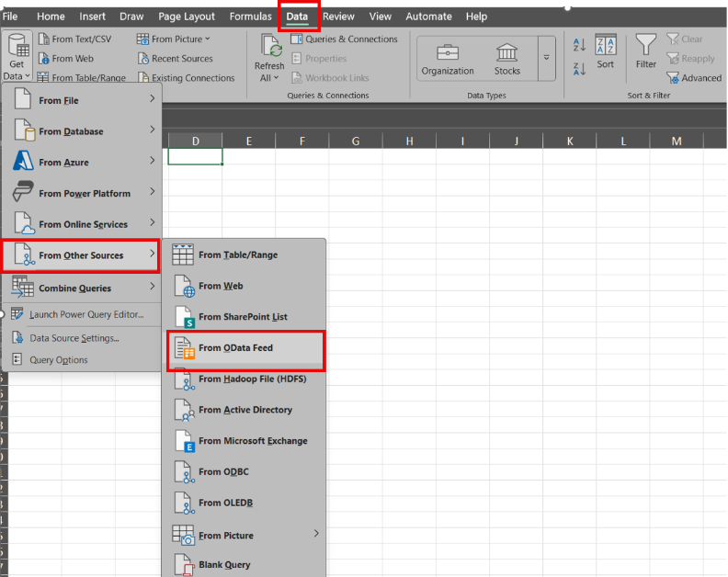Click From Text/CSV in ribbon
Screen dimensions: 728x577
click(x=81, y=40)
